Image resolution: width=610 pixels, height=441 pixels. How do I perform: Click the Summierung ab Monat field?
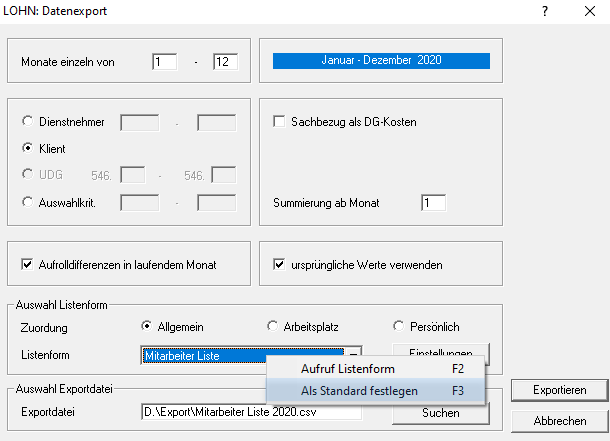click(x=433, y=203)
